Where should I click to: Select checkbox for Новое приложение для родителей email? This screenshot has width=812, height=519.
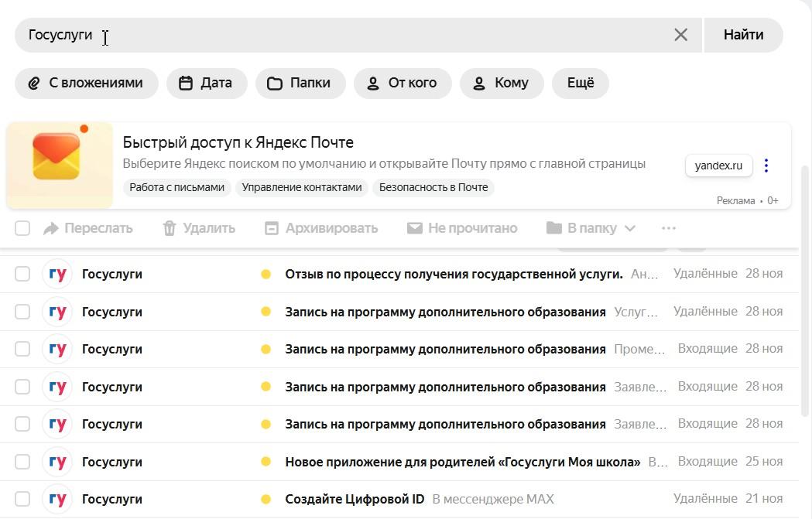[22, 462]
